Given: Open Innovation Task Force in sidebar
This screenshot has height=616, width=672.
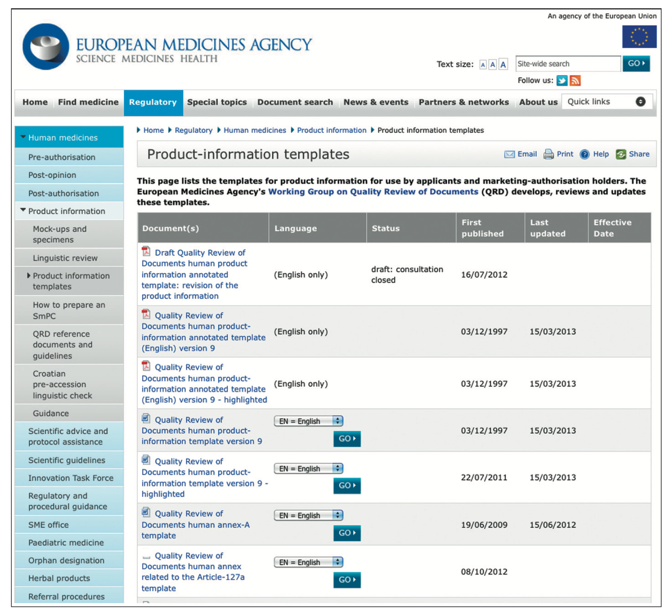Looking at the screenshot, I should point(69,478).
